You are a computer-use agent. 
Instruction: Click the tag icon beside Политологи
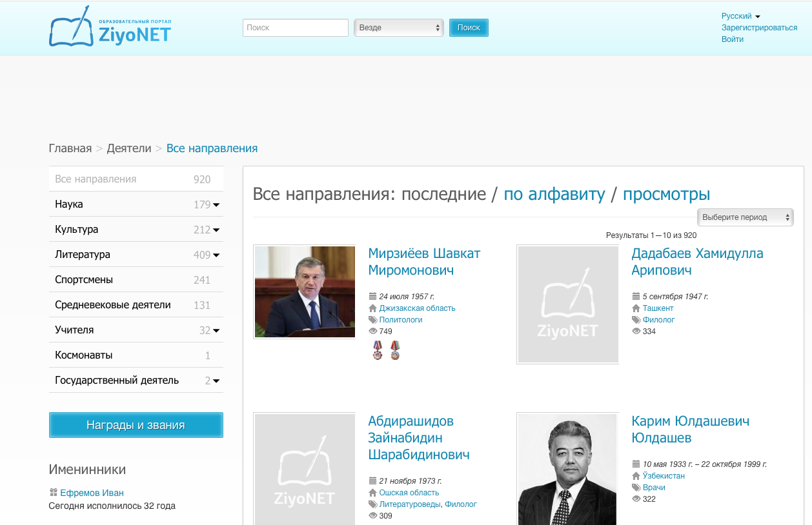click(372, 320)
